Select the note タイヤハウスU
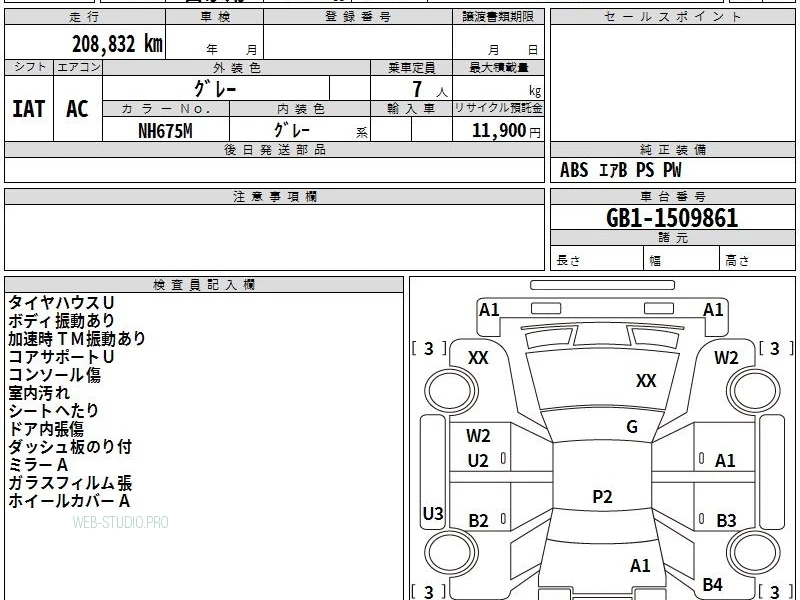 tap(61, 303)
